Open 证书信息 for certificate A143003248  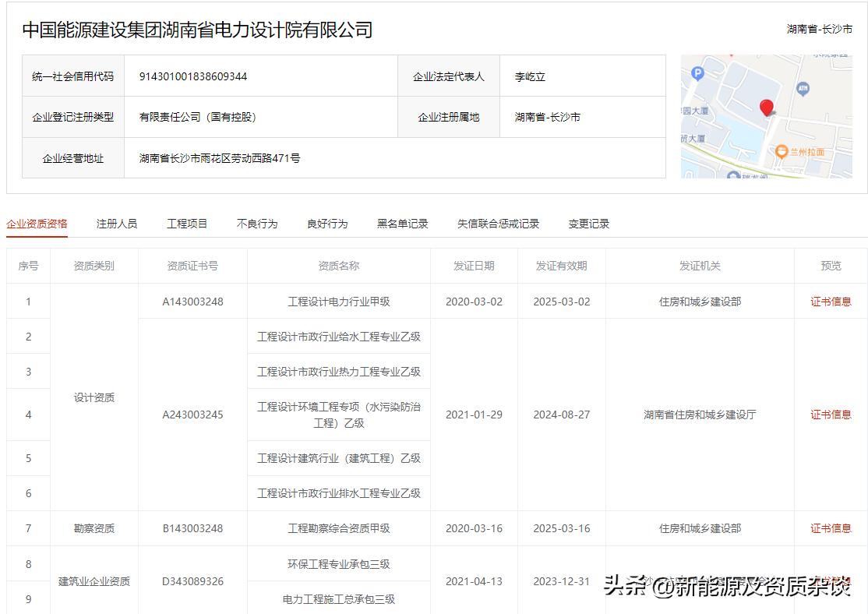coord(831,301)
